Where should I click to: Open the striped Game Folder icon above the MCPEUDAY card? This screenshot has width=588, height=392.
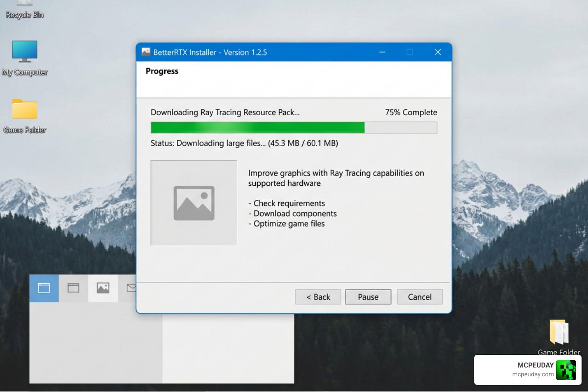559,332
